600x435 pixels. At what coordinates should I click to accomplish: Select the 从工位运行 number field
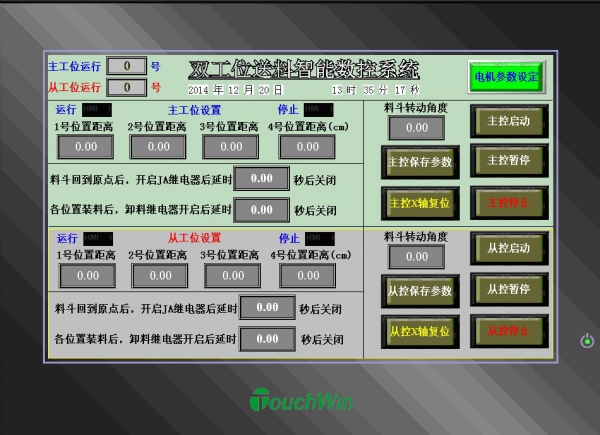(126, 87)
